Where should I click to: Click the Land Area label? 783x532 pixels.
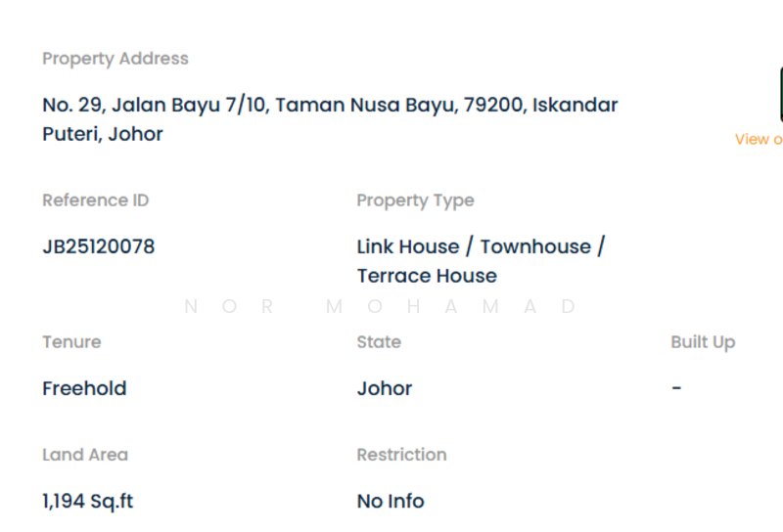(x=85, y=455)
